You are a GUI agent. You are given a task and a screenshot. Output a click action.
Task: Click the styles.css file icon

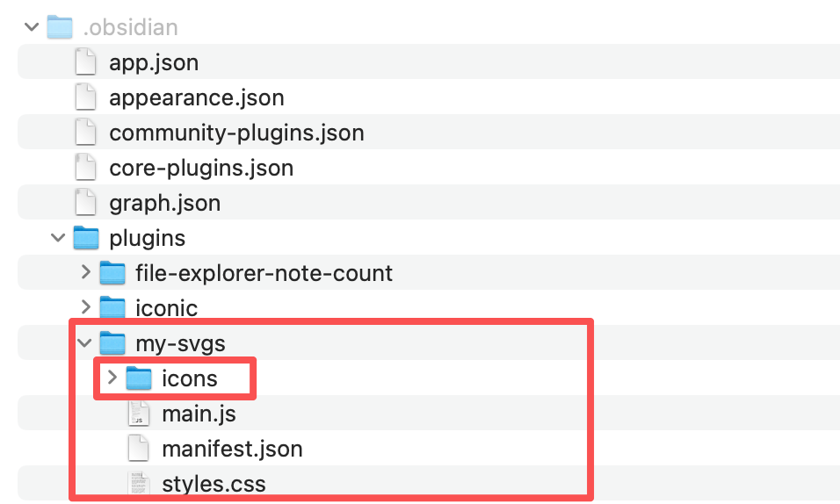139,484
